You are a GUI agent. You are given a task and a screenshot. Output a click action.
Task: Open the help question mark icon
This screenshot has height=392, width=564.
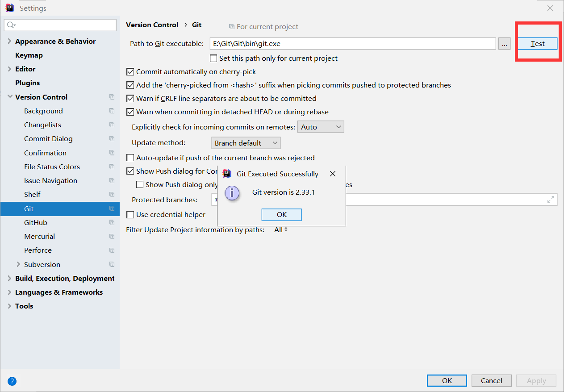pyautogui.click(x=12, y=381)
